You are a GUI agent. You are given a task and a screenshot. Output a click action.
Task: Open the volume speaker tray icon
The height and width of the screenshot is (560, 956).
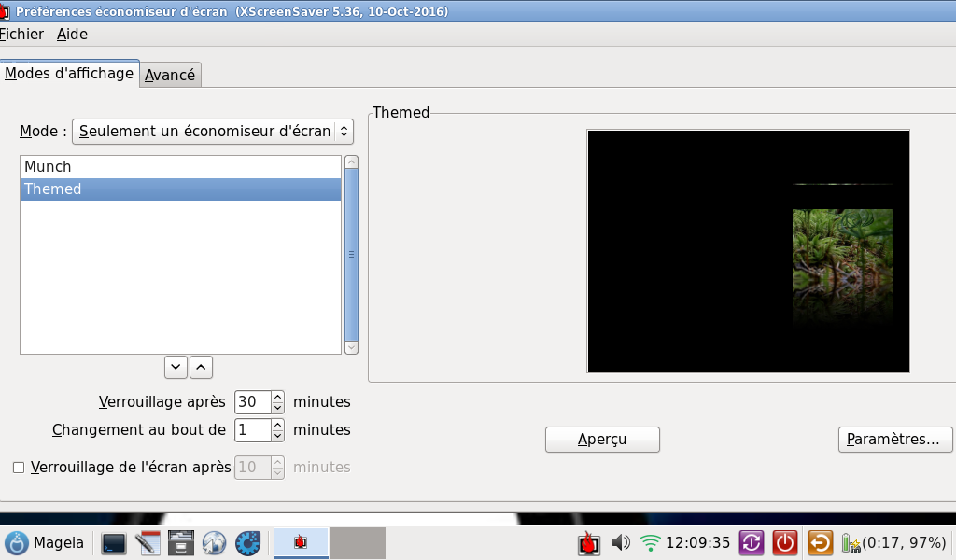tap(621, 542)
